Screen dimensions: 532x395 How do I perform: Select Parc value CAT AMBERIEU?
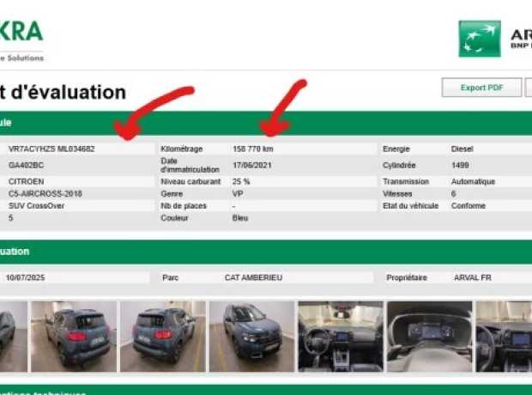click(x=253, y=277)
